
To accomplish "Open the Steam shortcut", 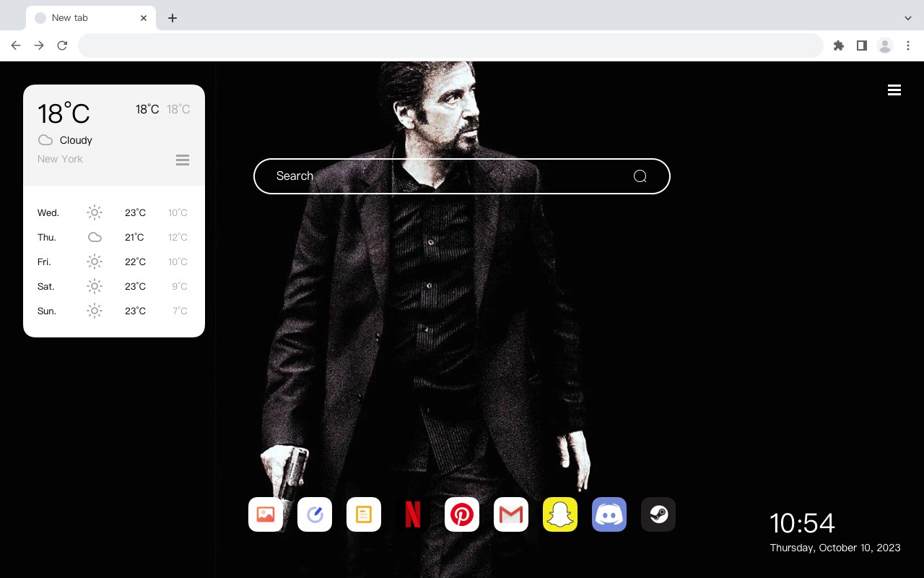I will tap(658, 514).
